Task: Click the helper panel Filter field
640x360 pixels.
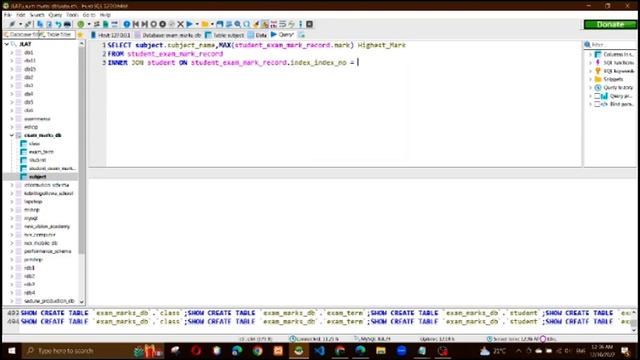Action: point(611,44)
